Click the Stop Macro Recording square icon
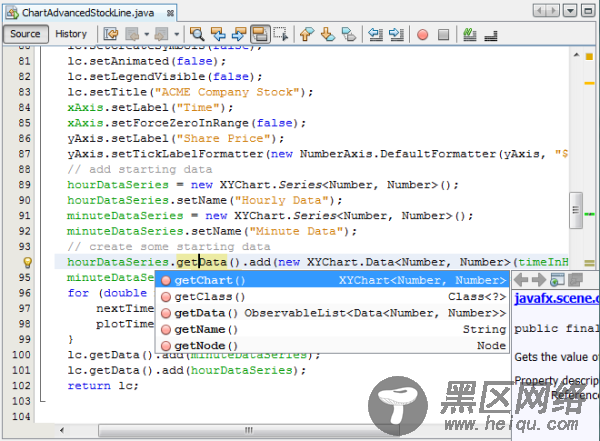600x441 pixels. 443,35
